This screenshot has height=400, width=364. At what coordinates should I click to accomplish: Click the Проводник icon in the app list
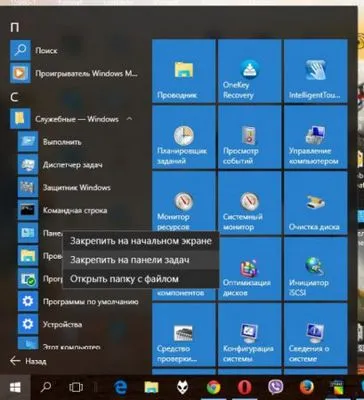[28, 256]
